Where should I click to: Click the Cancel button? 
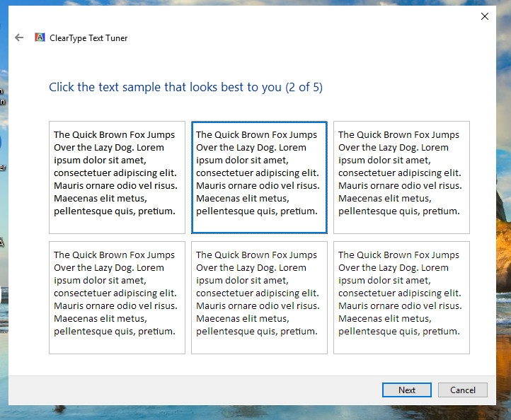[463, 390]
